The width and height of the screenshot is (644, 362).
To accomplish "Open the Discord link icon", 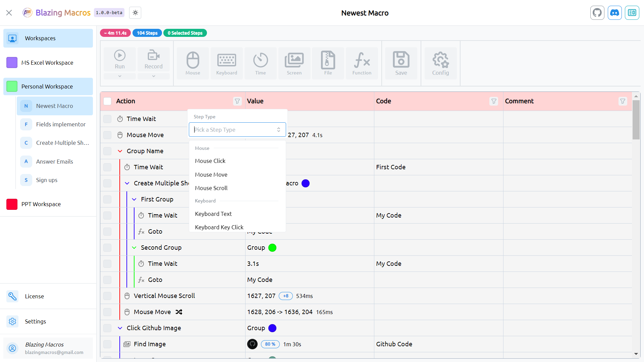I will [614, 13].
